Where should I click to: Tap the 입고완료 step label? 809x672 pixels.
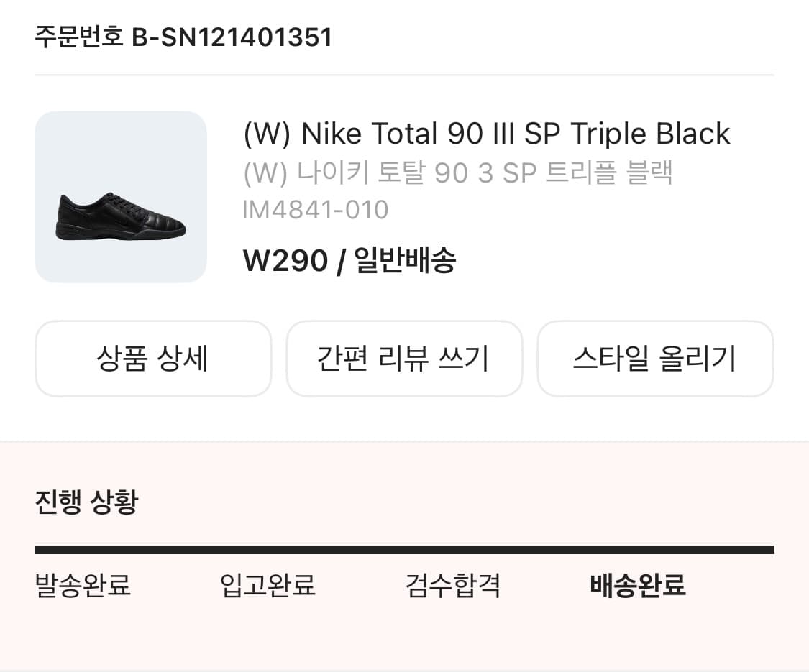(x=268, y=586)
